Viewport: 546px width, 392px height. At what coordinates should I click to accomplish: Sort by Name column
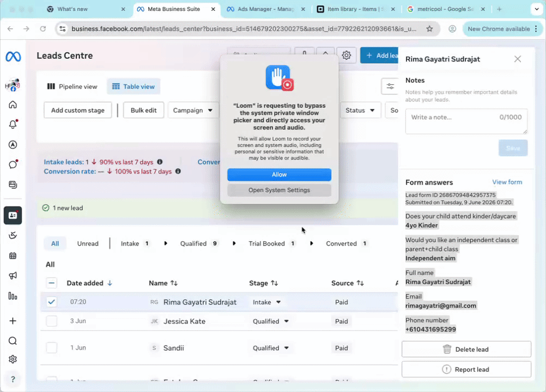click(163, 283)
